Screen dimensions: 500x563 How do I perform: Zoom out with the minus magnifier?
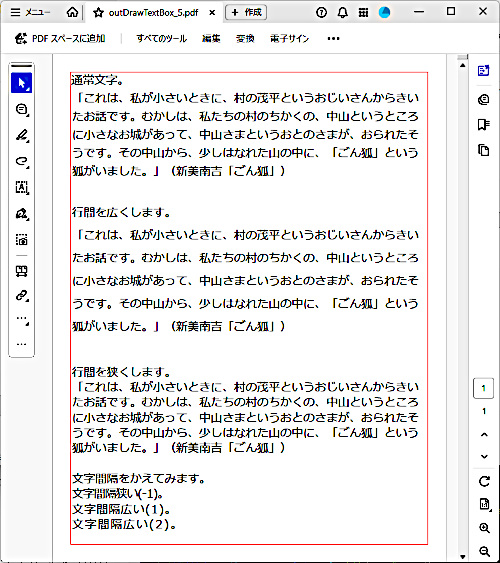(x=485, y=551)
